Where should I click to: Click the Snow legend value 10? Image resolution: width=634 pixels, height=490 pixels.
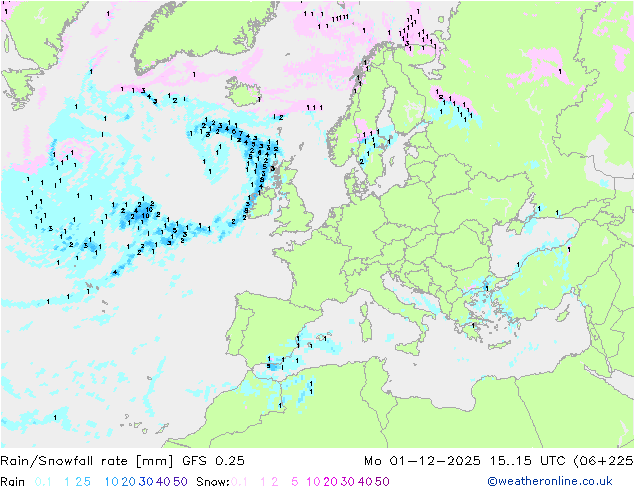click(313, 482)
